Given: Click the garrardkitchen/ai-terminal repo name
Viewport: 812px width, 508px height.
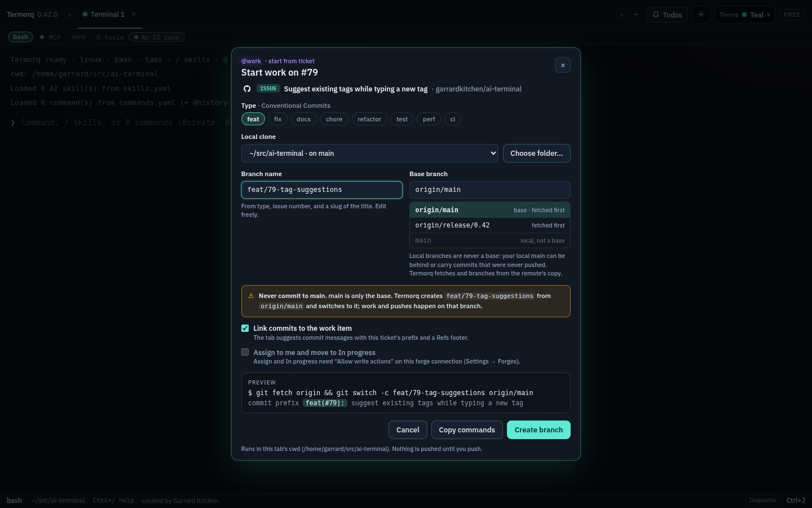Looking at the screenshot, I should click(x=479, y=89).
